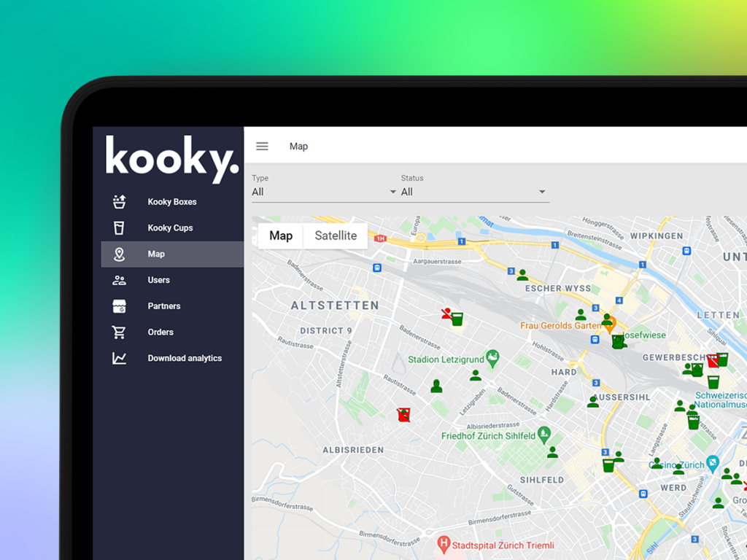Viewport: 747px width, 560px height.
Task: Select the red crossed-cup marker above Albisrieden
Action: click(x=404, y=415)
